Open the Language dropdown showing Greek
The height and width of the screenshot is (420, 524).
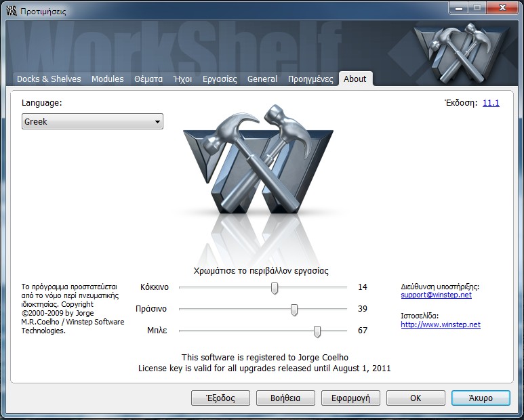(92, 121)
